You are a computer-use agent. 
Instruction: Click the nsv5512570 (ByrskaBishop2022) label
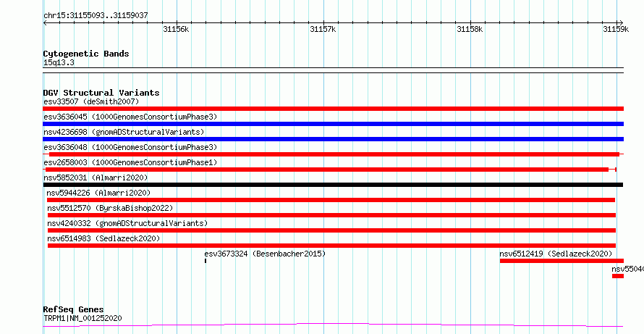[110, 208]
